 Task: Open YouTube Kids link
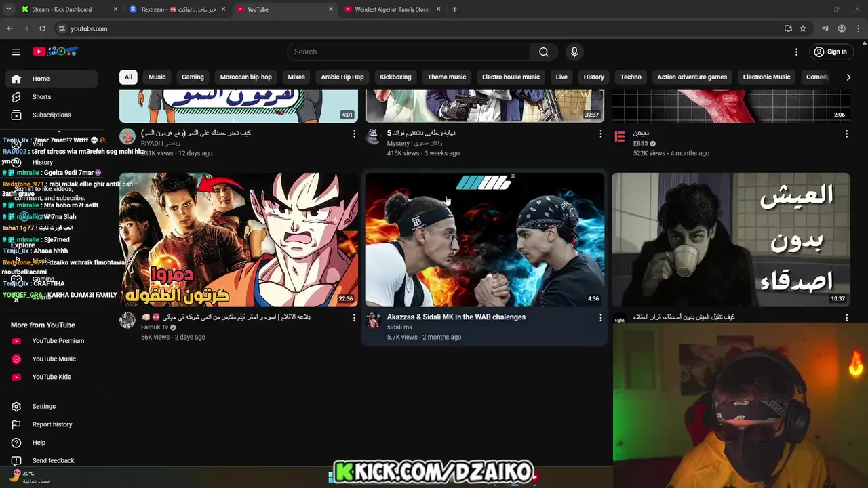pos(52,377)
